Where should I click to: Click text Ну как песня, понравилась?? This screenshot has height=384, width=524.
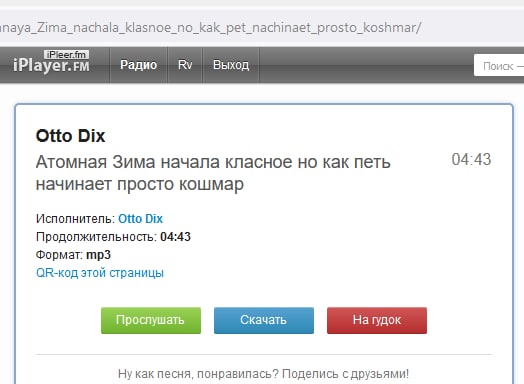click(198, 374)
